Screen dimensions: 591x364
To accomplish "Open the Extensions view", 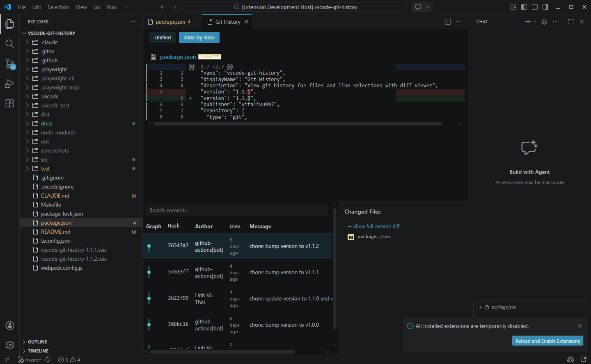I will [x=10, y=103].
